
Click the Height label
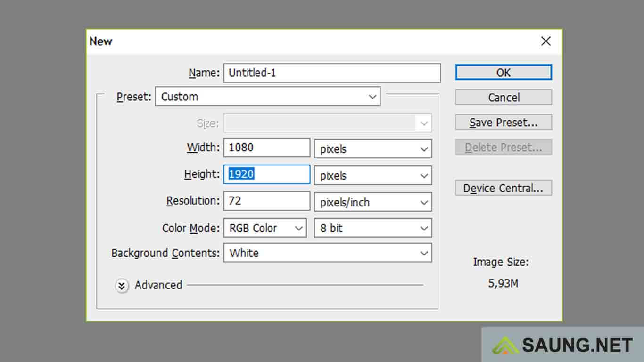202,174
